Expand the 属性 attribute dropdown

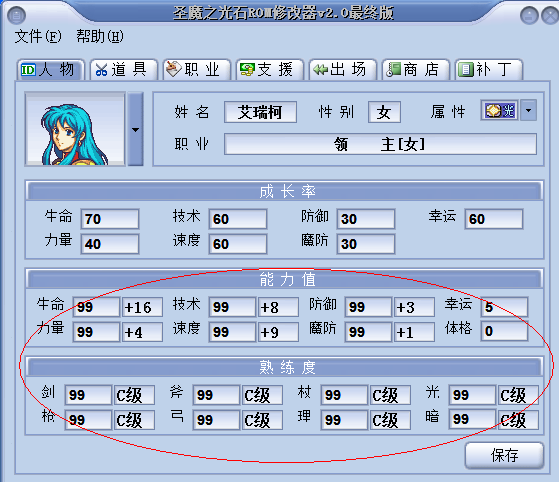(528, 111)
